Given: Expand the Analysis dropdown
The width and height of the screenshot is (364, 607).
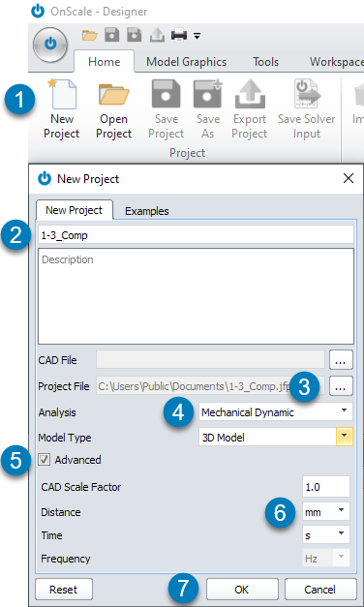Looking at the screenshot, I should [275, 412].
